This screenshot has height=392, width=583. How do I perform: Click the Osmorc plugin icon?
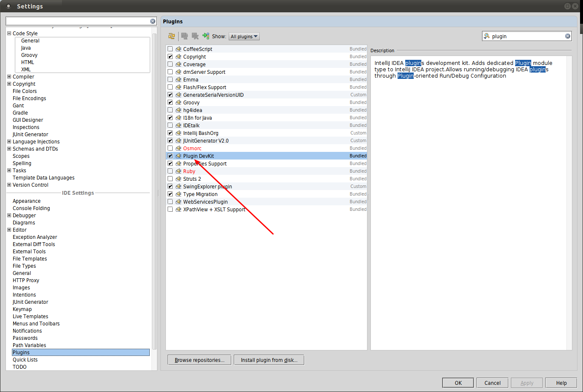coord(179,148)
